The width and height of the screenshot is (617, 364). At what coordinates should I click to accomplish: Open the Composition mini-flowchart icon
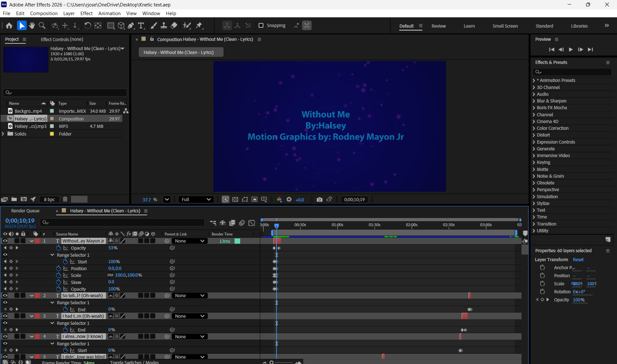point(213,223)
